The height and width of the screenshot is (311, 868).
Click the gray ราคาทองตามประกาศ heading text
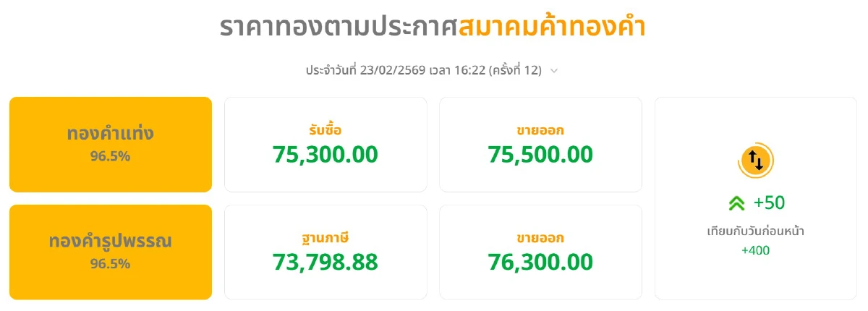[x=338, y=27]
